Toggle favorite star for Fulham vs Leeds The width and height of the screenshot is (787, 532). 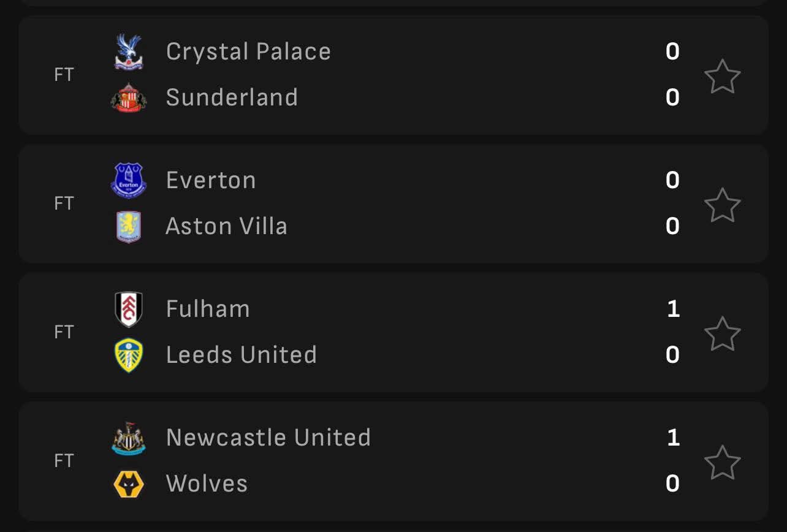coord(723,333)
